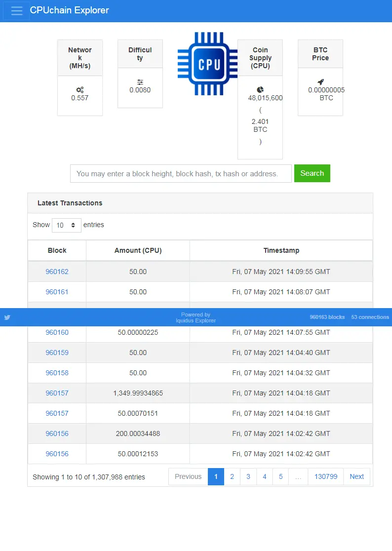Screen dimensions: 392x551
Task: Open block 960157 with amount 1,349.99934865
Action: tap(57, 393)
